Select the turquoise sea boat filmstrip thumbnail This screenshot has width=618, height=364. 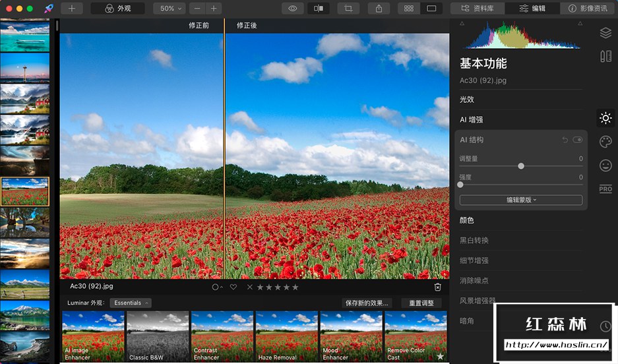coord(25,37)
